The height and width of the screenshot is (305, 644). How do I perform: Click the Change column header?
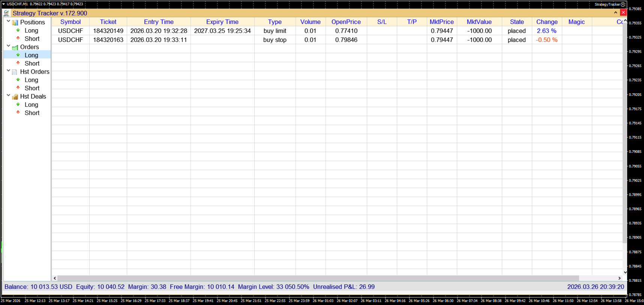(547, 22)
